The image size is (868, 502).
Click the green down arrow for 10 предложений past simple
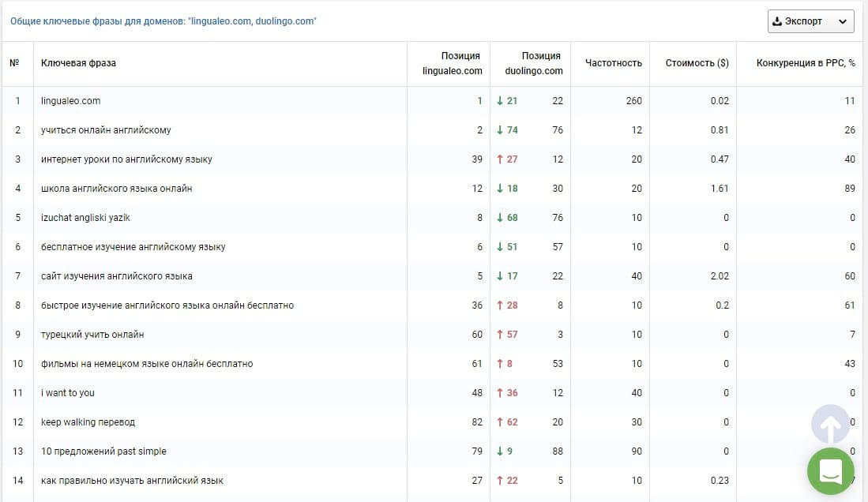pyautogui.click(x=500, y=451)
